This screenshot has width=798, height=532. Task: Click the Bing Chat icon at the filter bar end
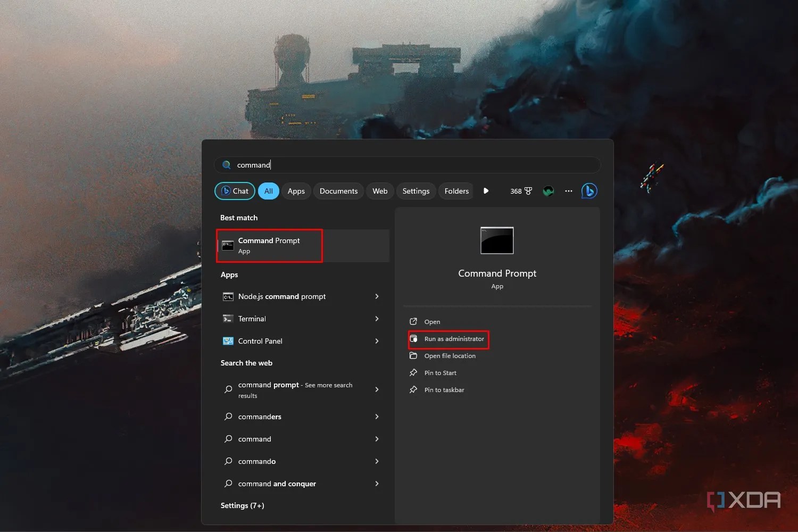click(x=589, y=190)
